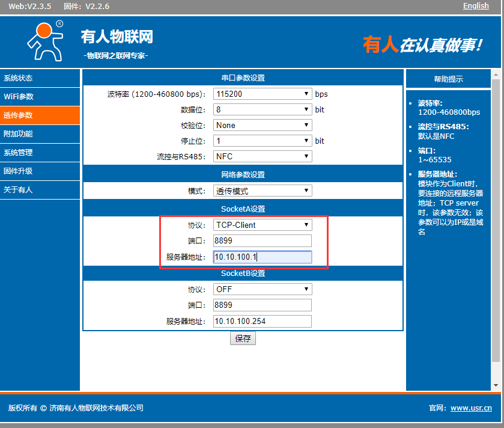Click the scrollbar down arrow on the right
The width and height of the screenshot is (504, 428).
496,385
